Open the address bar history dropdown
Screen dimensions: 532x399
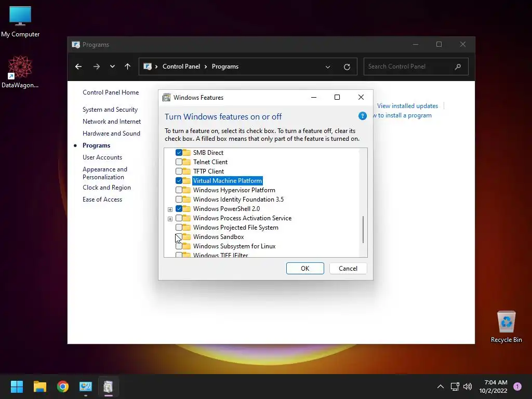[x=328, y=67]
